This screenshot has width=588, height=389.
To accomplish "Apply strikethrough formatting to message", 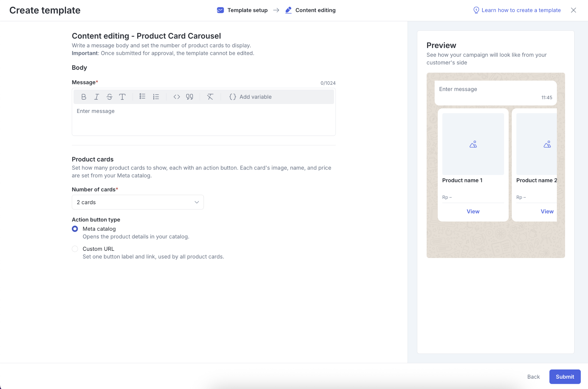I will click(109, 97).
